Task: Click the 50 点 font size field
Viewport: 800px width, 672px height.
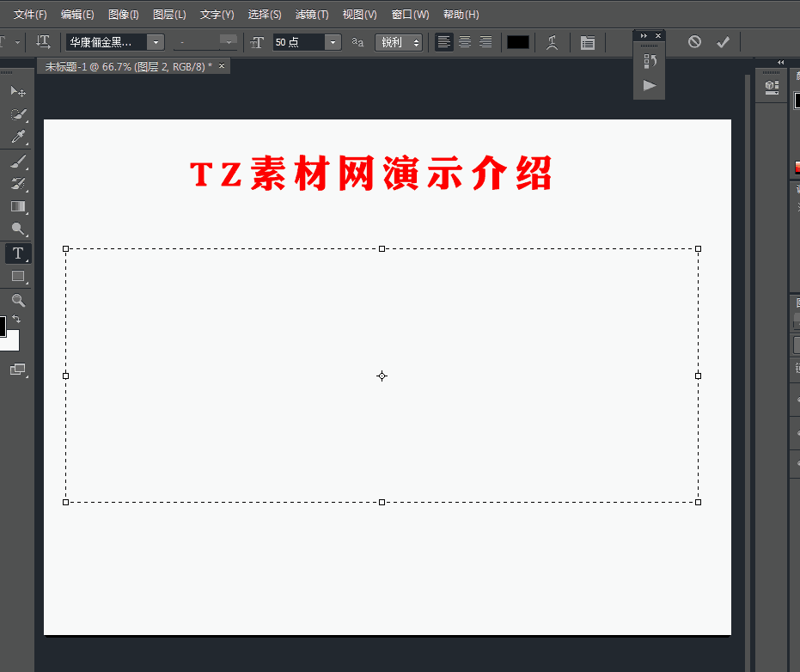Action: point(299,42)
